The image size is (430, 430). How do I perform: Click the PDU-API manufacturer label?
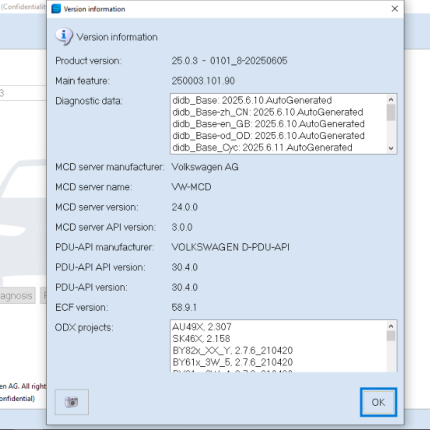pos(105,247)
